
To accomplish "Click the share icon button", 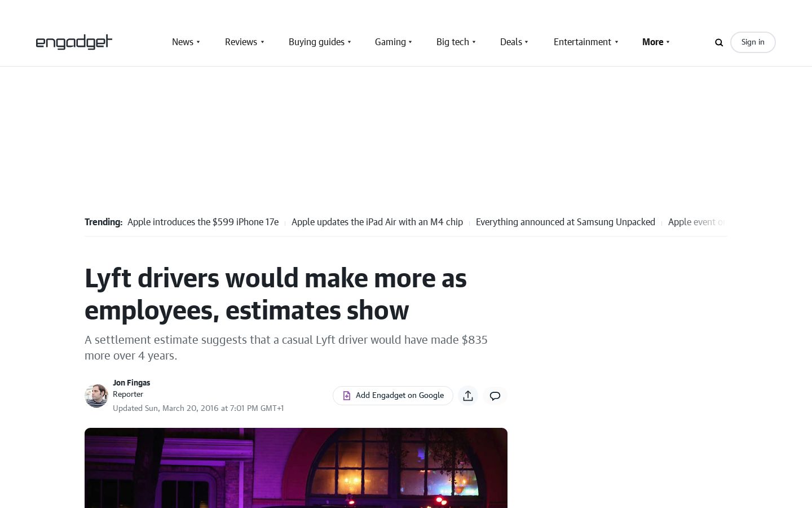I will pyautogui.click(x=468, y=396).
